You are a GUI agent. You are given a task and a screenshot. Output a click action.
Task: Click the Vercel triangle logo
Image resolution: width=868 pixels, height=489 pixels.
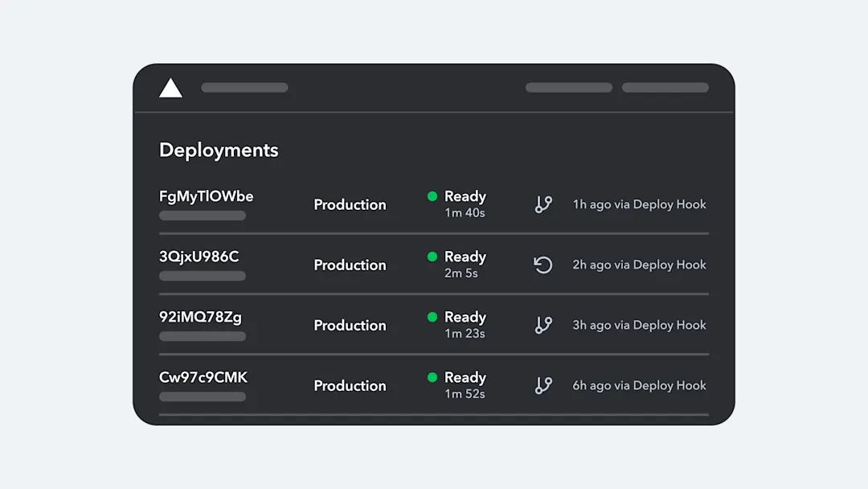(170, 88)
